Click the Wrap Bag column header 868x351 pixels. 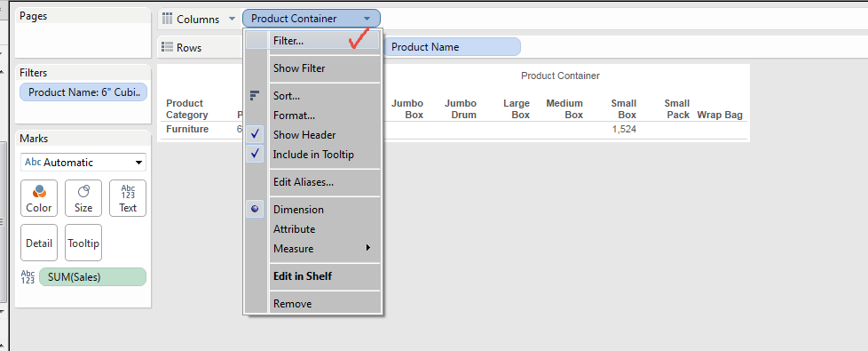[x=720, y=115]
